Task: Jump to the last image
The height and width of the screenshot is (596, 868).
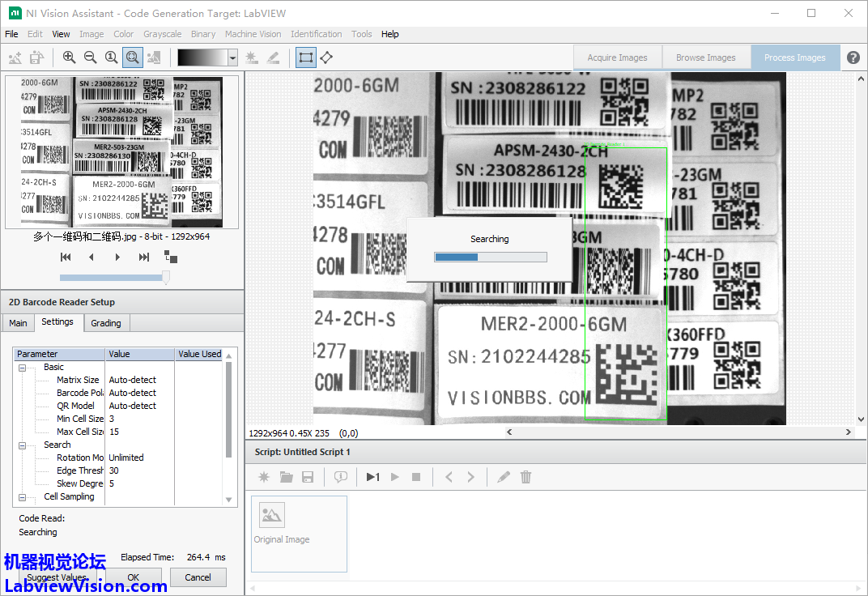Action: [x=144, y=258]
